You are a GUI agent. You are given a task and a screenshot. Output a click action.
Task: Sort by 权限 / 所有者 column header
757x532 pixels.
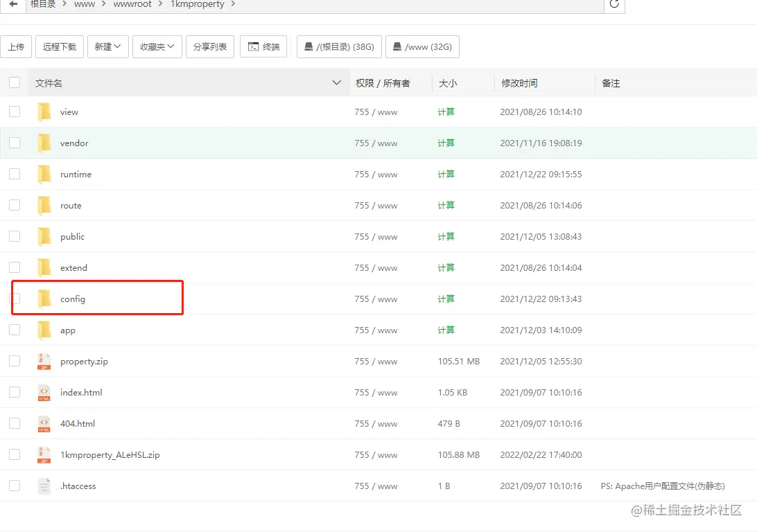click(x=383, y=83)
